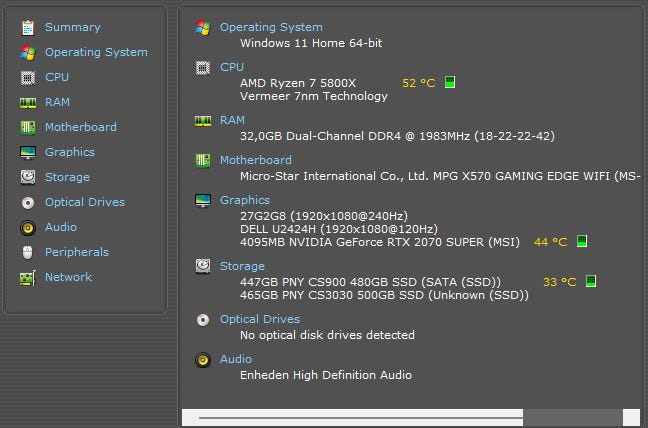Click the Optical Drives disc icon in main panel
Viewport: 648px width, 428px height.
(x=202, y=319)
